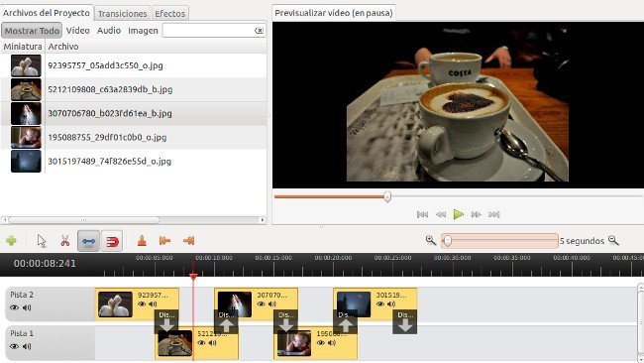This screenshot has height=363, width=644.
Task: Toggle visibility eye on clip 195088
Action: coord(321,343)
